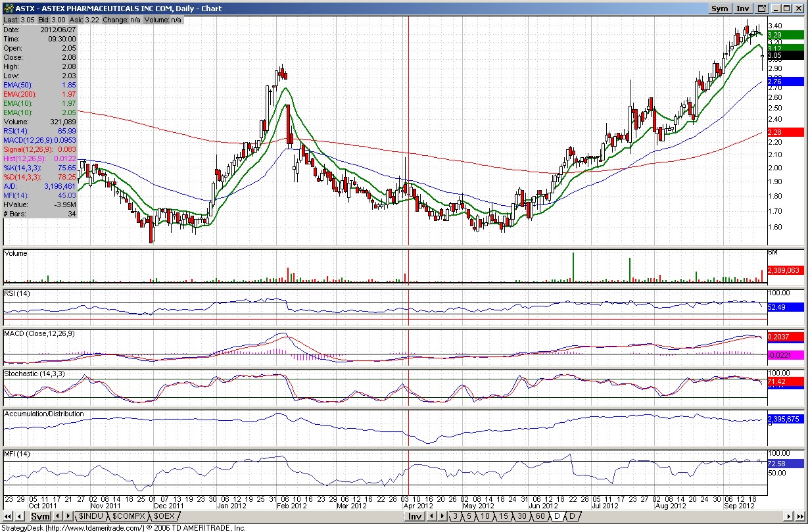Click the Volume: 321,089 row in data box
The height and width of the screenshot is (532, 808).
click(40, 122)
